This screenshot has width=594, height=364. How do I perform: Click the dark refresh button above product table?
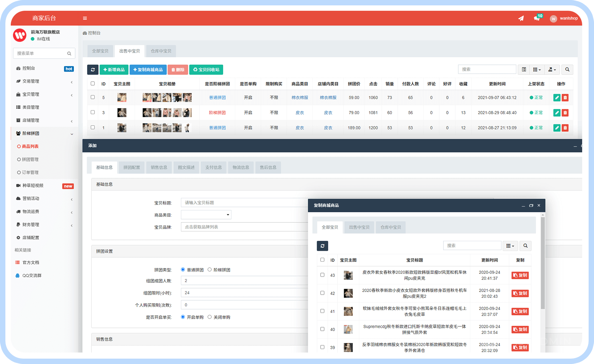(x=93, y=70)
